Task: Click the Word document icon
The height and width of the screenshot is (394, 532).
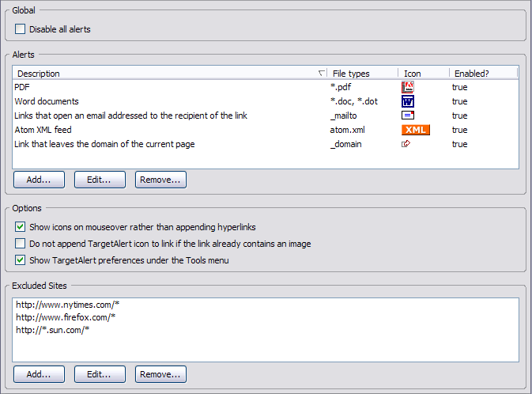Action: point(408,101)
